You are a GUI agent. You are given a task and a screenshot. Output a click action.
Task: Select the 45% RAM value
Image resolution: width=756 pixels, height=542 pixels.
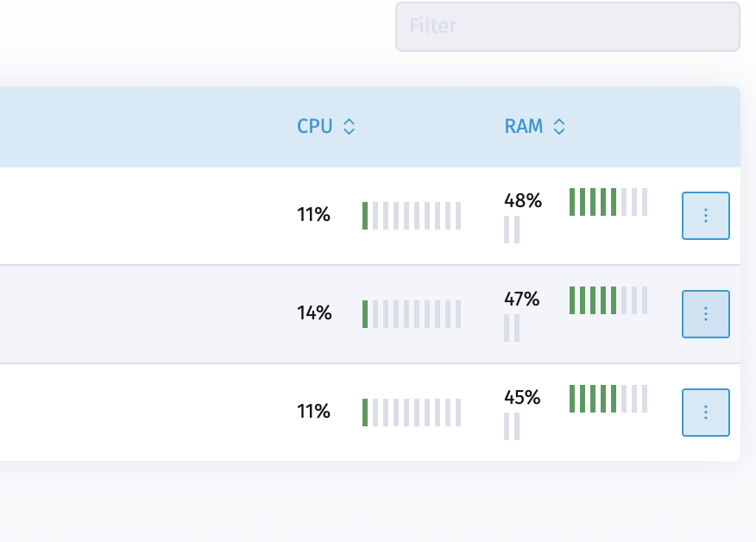pos(523,397)
